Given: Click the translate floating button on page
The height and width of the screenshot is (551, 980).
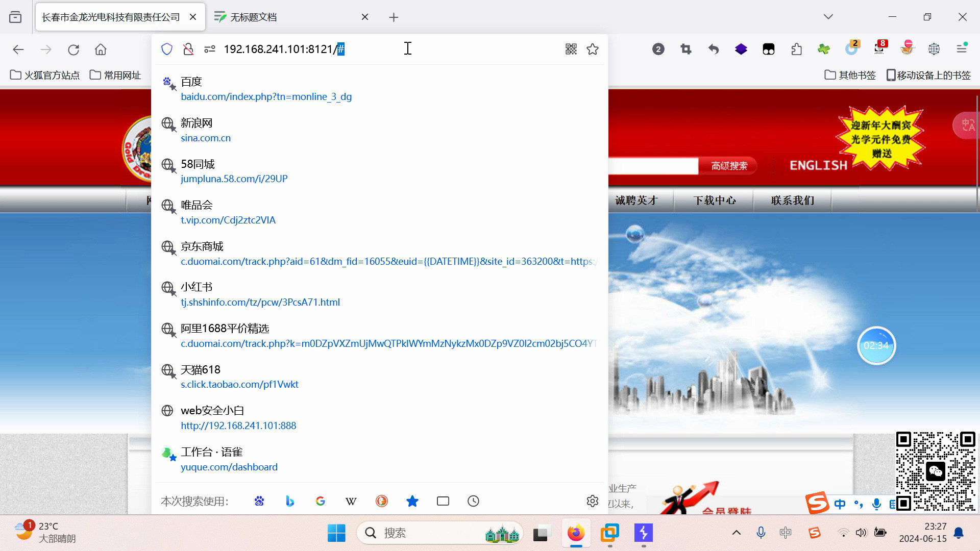Looking at the screenshot, I should click(x=967, y=126).
